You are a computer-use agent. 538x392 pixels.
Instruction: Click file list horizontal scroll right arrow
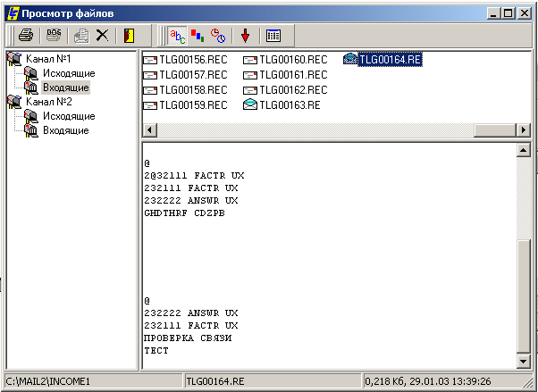point(524,130)
